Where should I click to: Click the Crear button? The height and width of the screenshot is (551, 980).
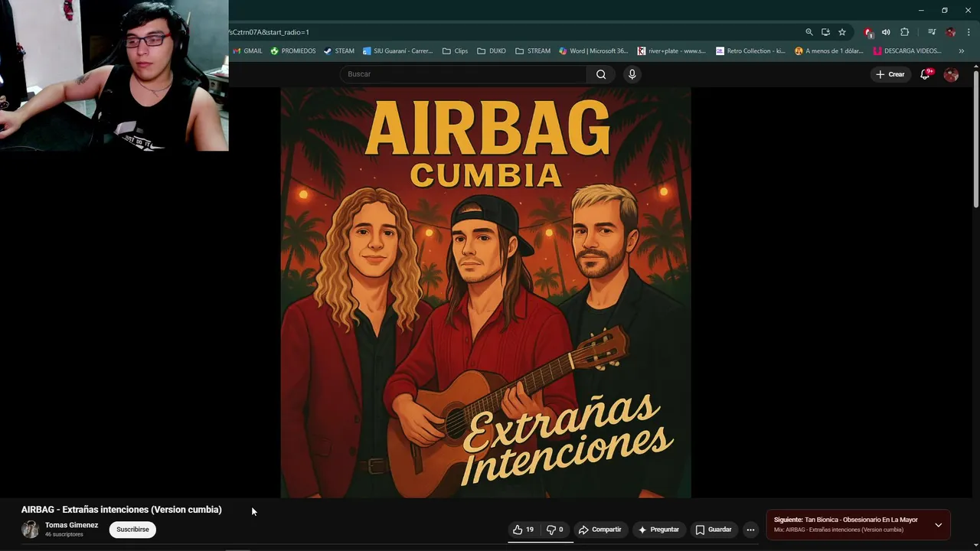(890, 74)
